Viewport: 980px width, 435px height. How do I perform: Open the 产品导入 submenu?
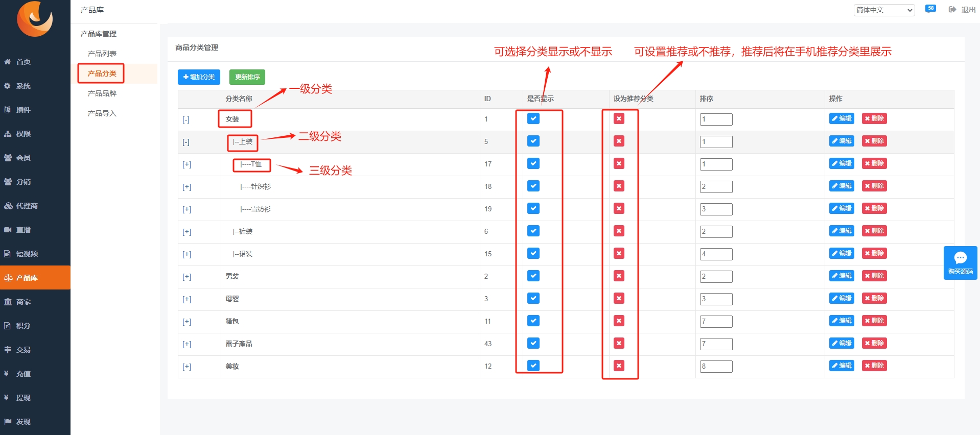102,113
